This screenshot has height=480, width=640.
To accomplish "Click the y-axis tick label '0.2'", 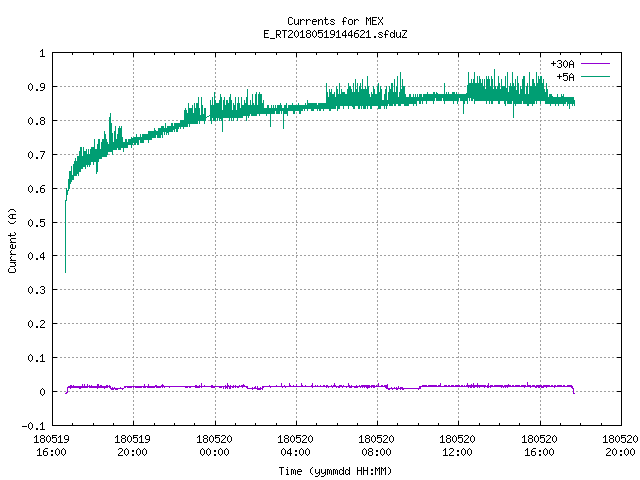I will [36, 324].
